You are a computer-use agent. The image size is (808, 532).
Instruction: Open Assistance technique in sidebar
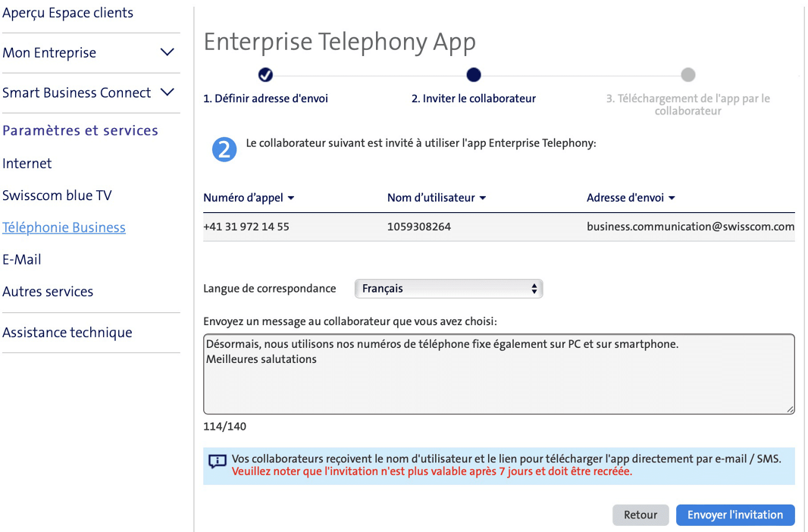point(67,333)
